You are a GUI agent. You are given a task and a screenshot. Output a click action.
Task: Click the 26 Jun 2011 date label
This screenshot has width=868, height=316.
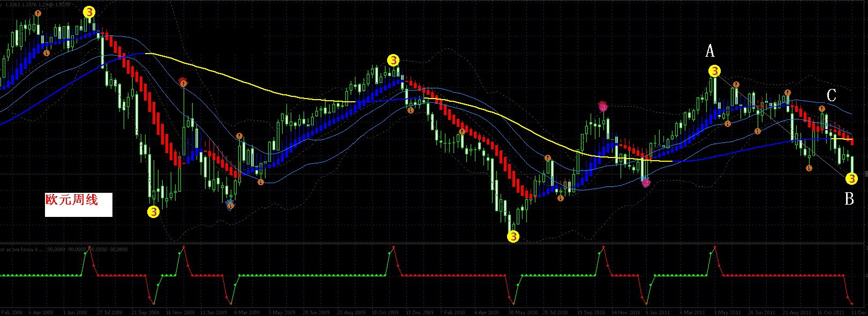point(762,312)
